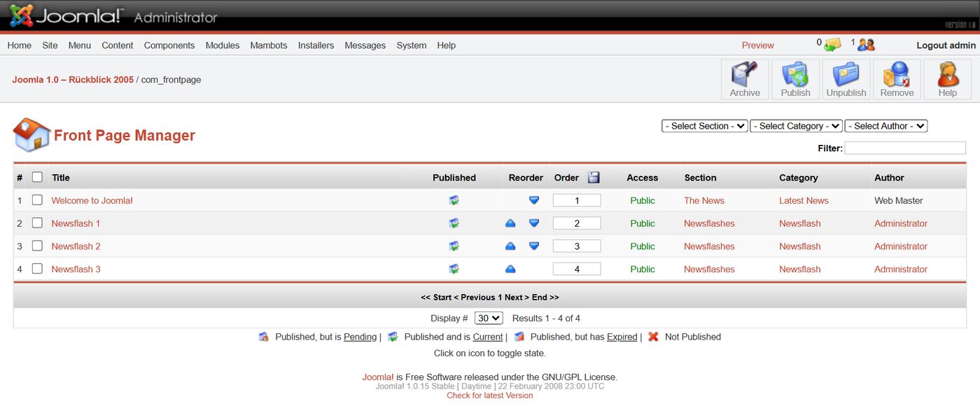Open the Help toolbar icon
The height and width of the screenshot is (420, 980).
pos(948,79)
